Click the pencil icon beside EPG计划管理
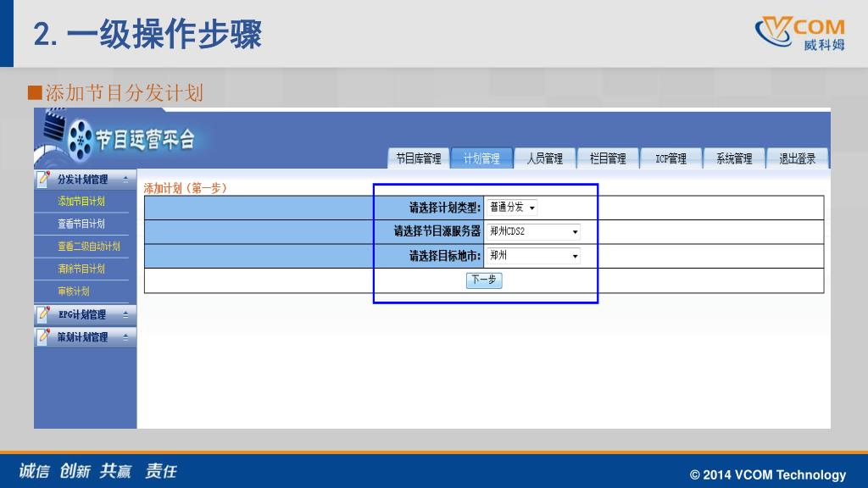Screen dimensions: 868x488 (43, 314)
